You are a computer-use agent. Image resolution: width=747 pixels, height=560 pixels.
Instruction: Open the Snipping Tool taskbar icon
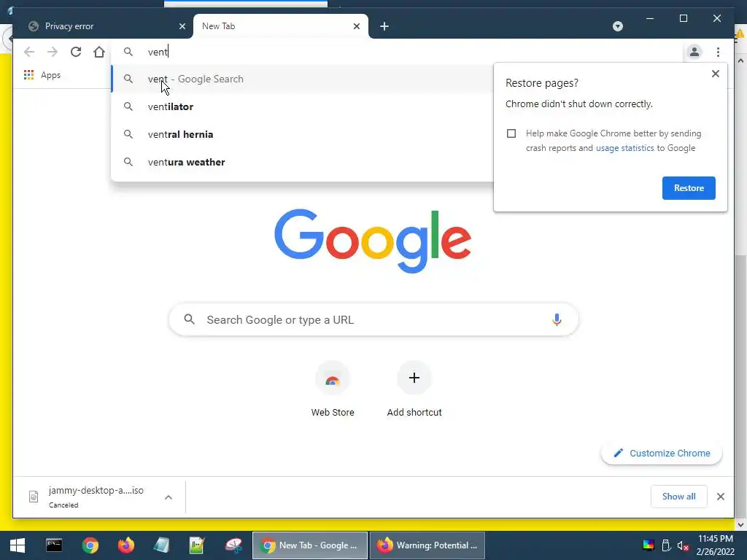233,545
